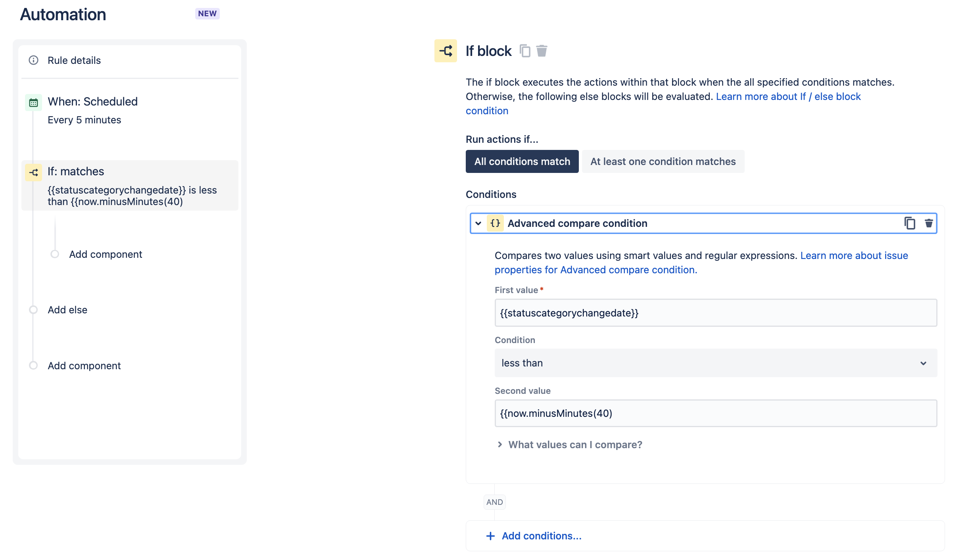Click the {} smart value icon on Advanced compare condition
Image resolution: width=972 pixels, height=560 pixels.
(x=495, y=223)
